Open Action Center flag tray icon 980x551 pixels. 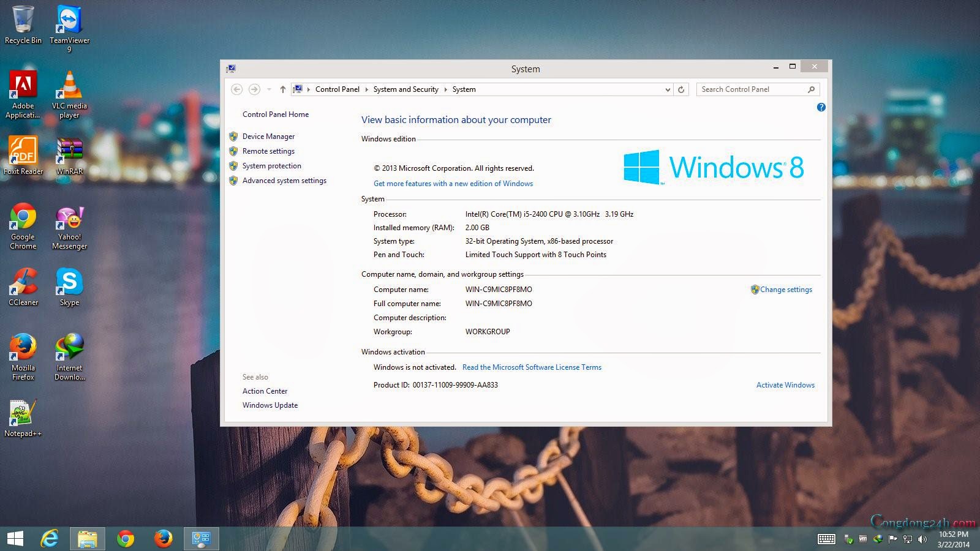pos(892,539)
